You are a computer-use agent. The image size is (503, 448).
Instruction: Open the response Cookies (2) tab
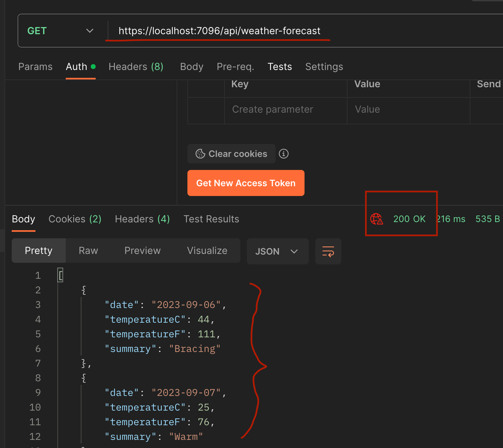click(x=75, y=219)
